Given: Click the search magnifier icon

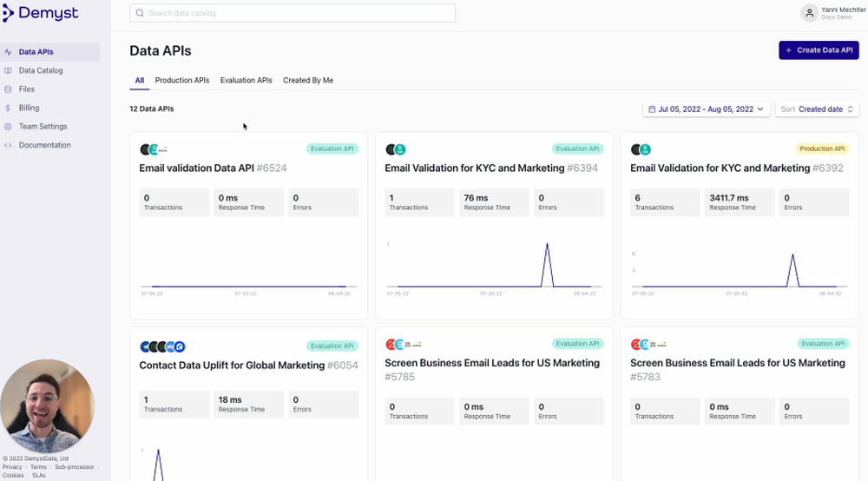Looking at the screenshot, I should click(x=141, y=13).
